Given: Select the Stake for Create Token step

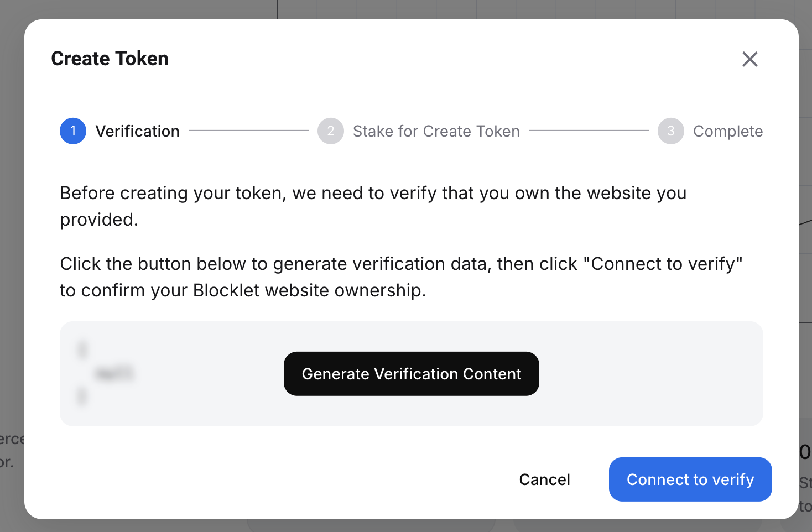Looking at the screenshot, I should point(436,131).
